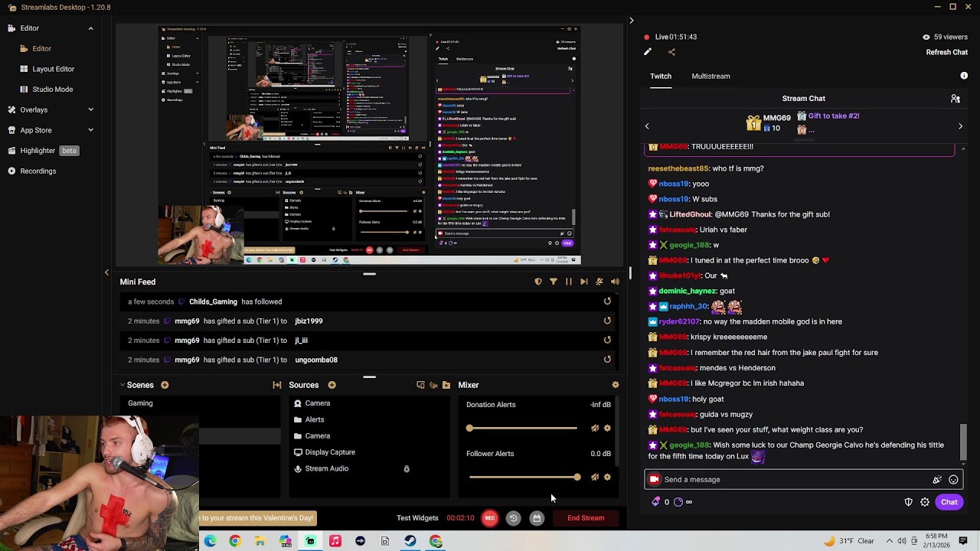Image resolution: width=980 pixels, height=551 pixels.
Task: Add a new source with the plus icon
Action: (x=332, y=385)
